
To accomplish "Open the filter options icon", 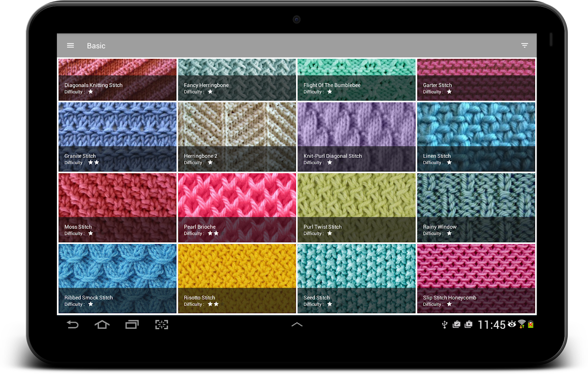I will pos(524,46).
